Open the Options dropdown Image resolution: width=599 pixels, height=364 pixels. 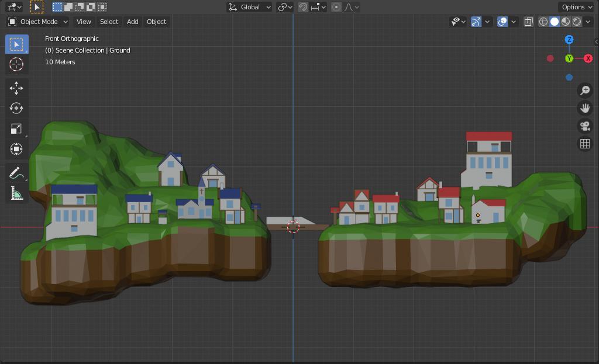point(576,7)
